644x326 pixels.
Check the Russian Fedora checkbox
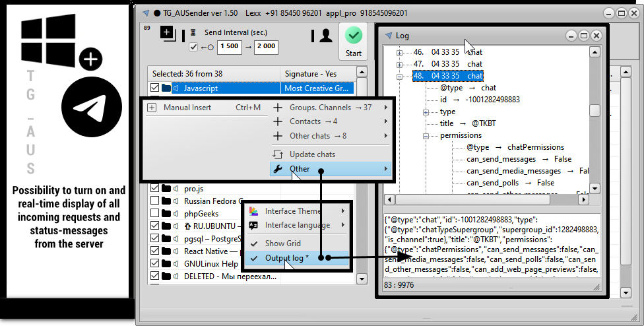154,201
